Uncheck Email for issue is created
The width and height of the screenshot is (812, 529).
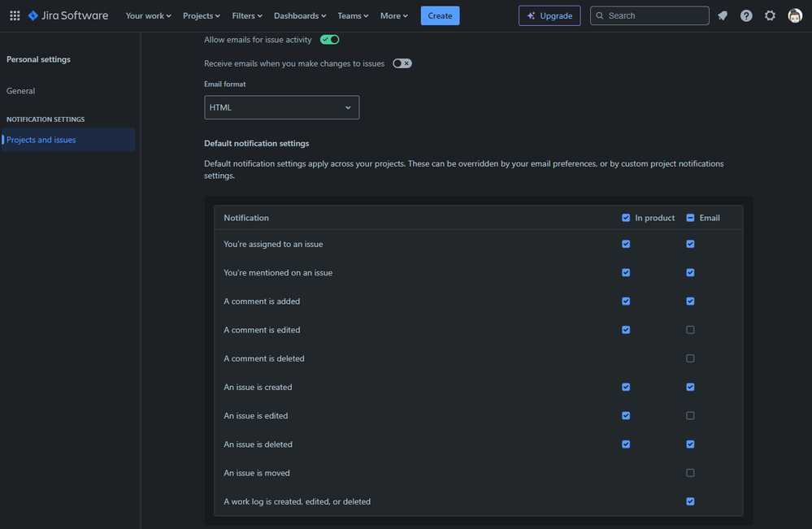(690, 387)
